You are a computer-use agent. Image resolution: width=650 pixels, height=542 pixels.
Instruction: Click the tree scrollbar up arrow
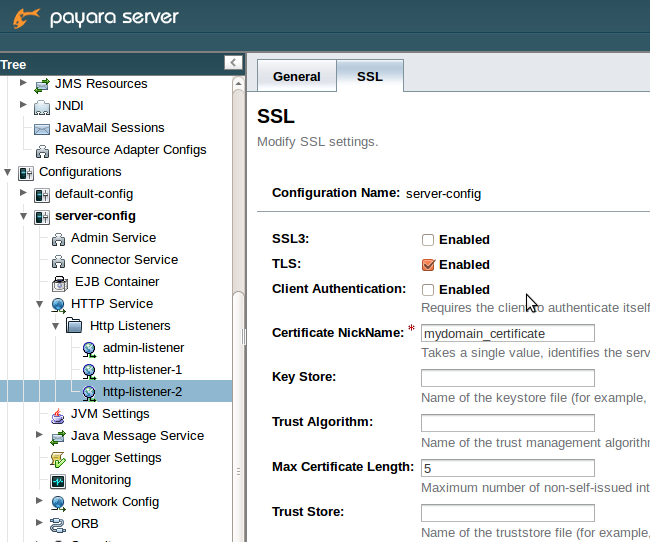click(238, 83)
